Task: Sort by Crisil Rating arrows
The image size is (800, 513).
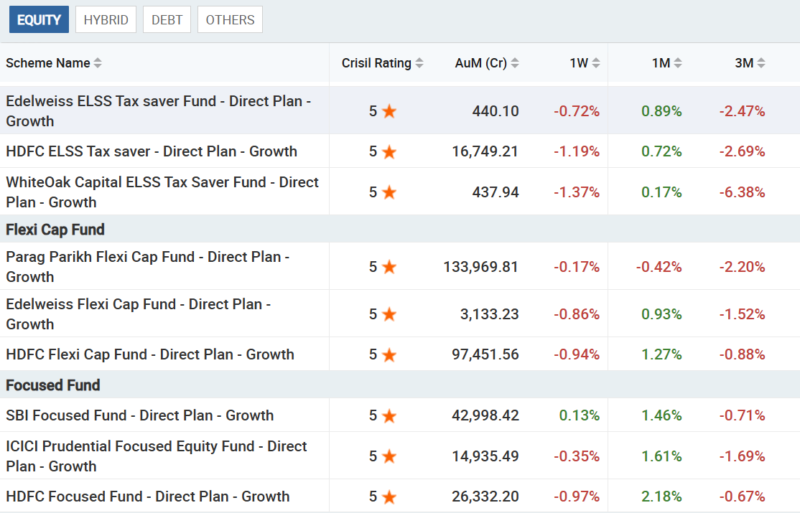Action: coord(419,63)
